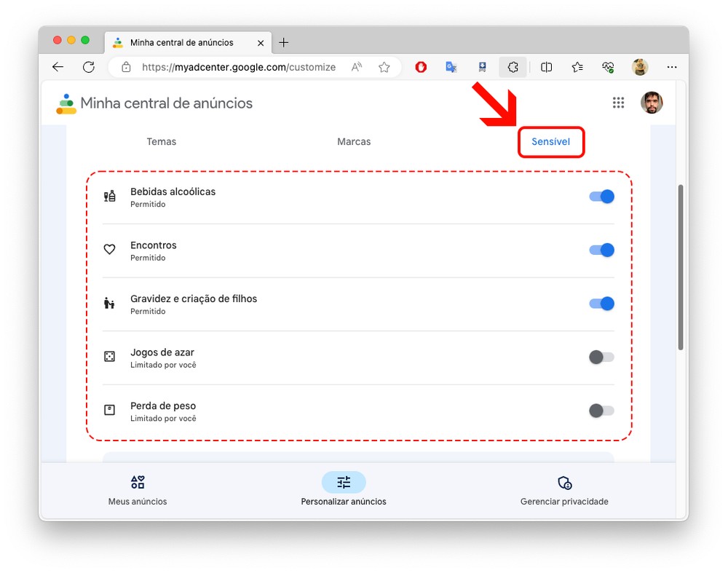This screenshot has width=728, height=573.
Task: Click the parent and child icon
Action: coord(110,303)
